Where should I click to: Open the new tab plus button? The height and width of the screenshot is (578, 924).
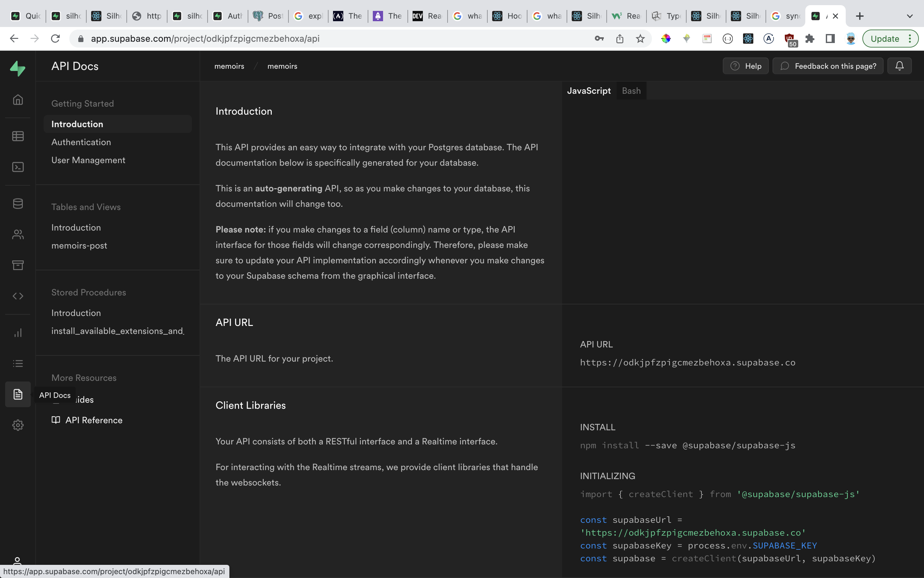click(860, 16)
